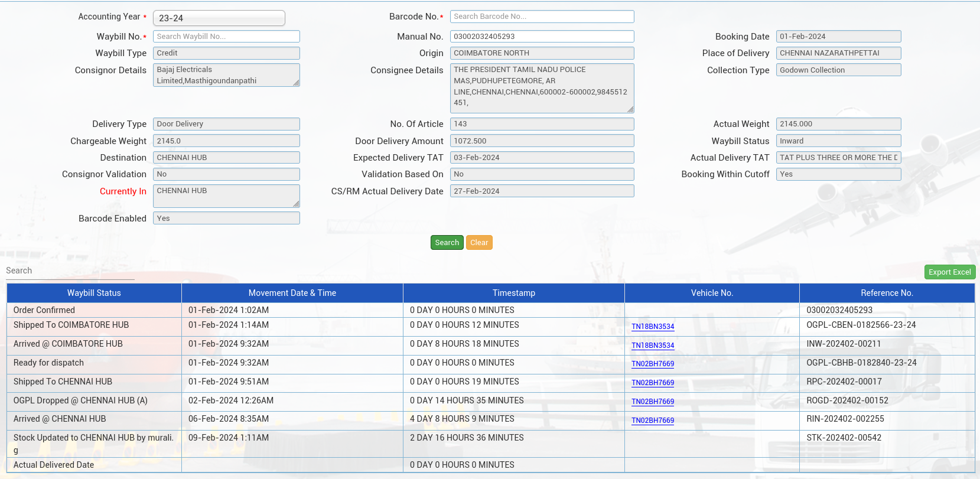Open the Accounting Year field showing 23-24
Image resolution: width=980 pixels, height=479 pixels.
coord(219,18)
